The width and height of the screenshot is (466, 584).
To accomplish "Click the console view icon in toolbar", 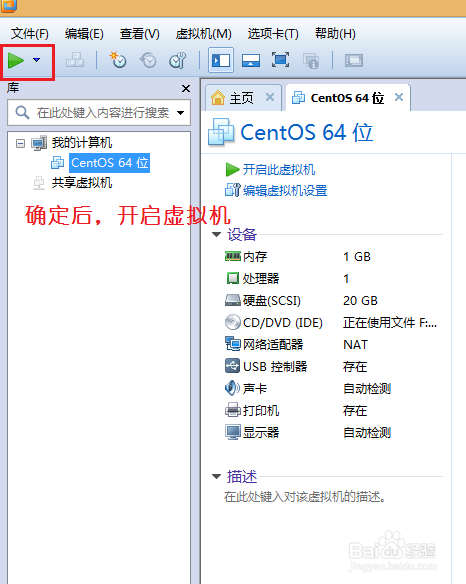I will [354, 60].
